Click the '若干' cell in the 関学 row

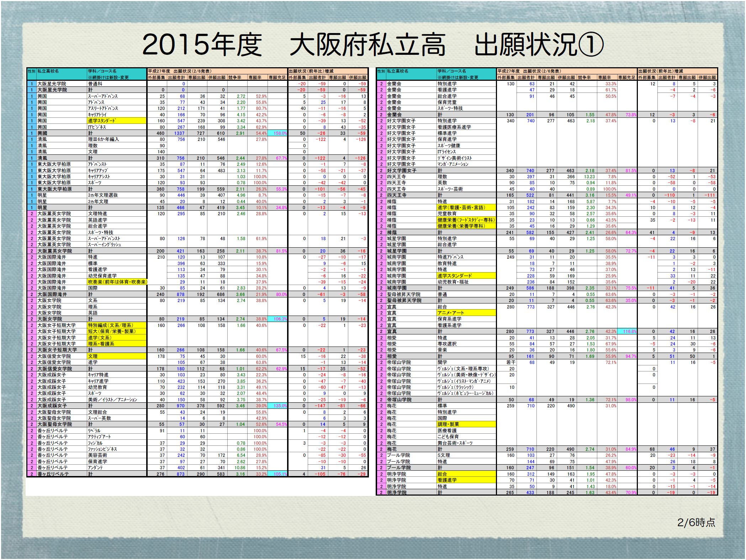[x=507, y=362]
